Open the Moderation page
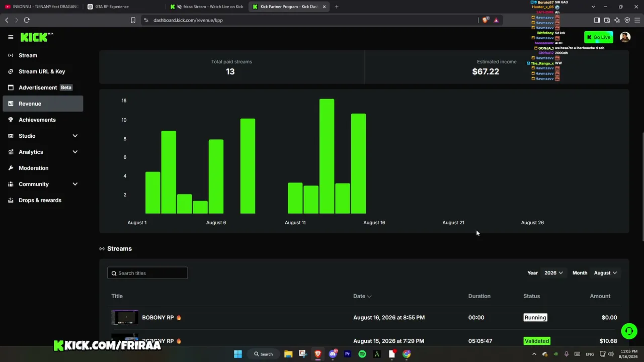Viewport: 644px width, 362px height. [x=43, y=168]
